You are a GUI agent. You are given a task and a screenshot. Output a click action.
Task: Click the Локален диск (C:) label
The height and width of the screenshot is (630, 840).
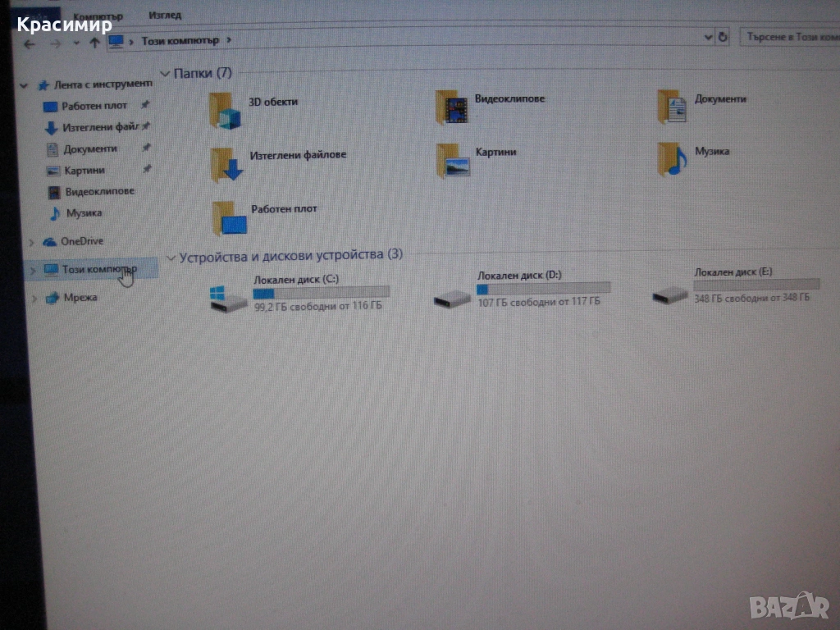(296, 279)
